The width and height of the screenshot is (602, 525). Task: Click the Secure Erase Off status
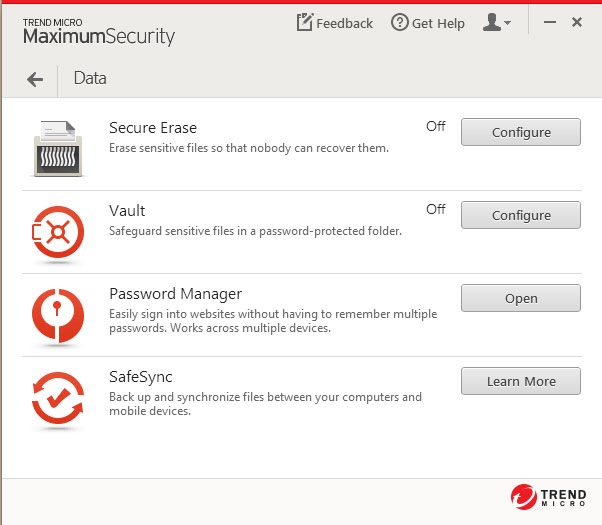pos(436,126)
